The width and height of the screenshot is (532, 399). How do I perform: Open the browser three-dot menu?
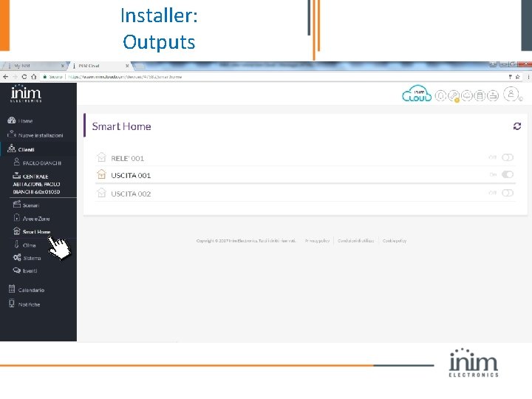pos(528,77)
